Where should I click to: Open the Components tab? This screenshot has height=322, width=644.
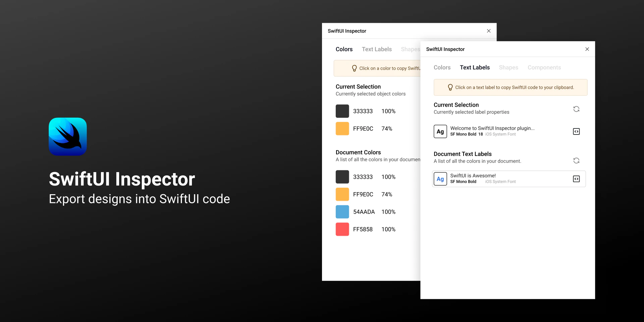[x=544, y=67]
